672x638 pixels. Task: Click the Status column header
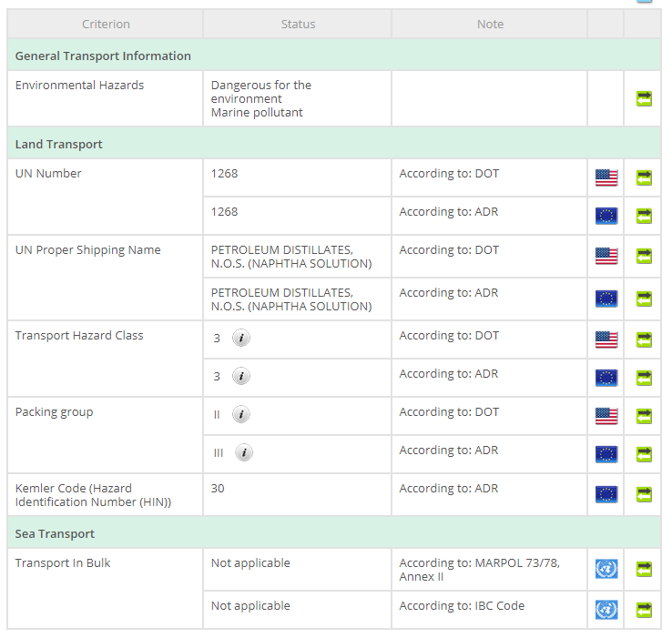[x=298, y=24]
